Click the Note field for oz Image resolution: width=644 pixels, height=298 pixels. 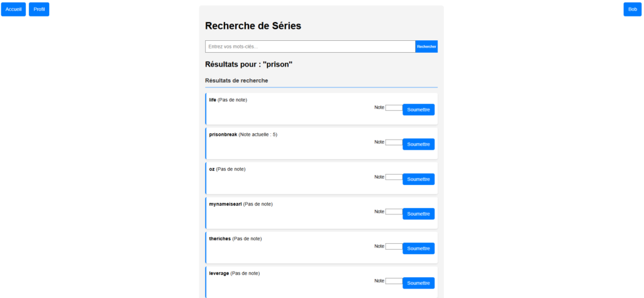[394, 177]
